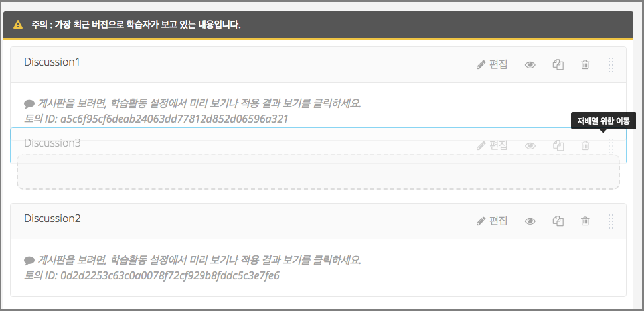
Task: Click the 편집 button for Discussion2
Action: (491, 221)
